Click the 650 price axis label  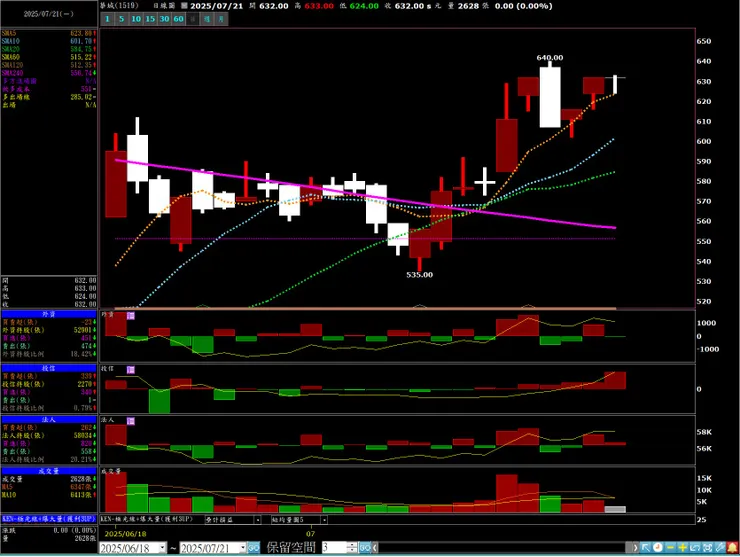[x=704, y=41]
